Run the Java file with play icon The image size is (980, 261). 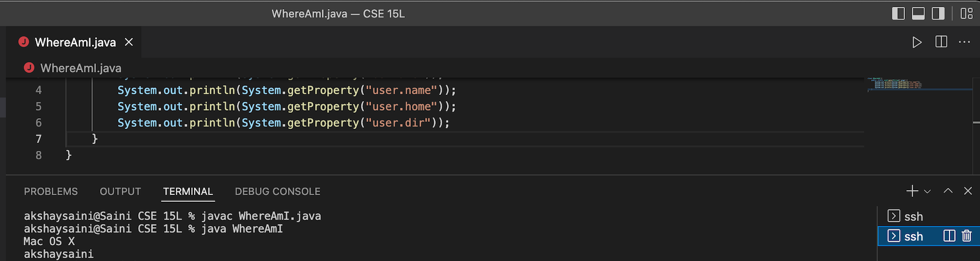917,42
